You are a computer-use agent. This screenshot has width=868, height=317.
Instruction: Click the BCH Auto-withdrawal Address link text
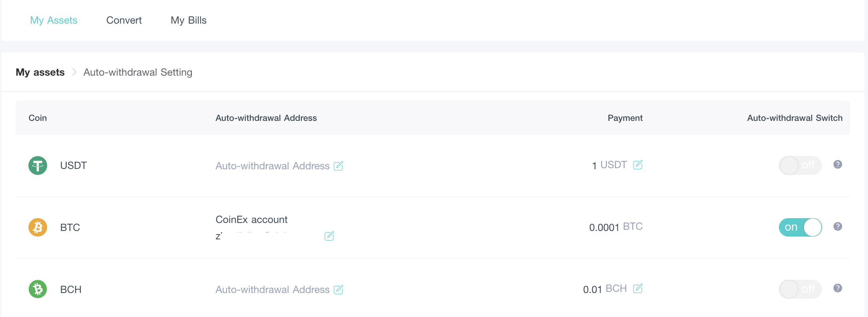[273, 289]
